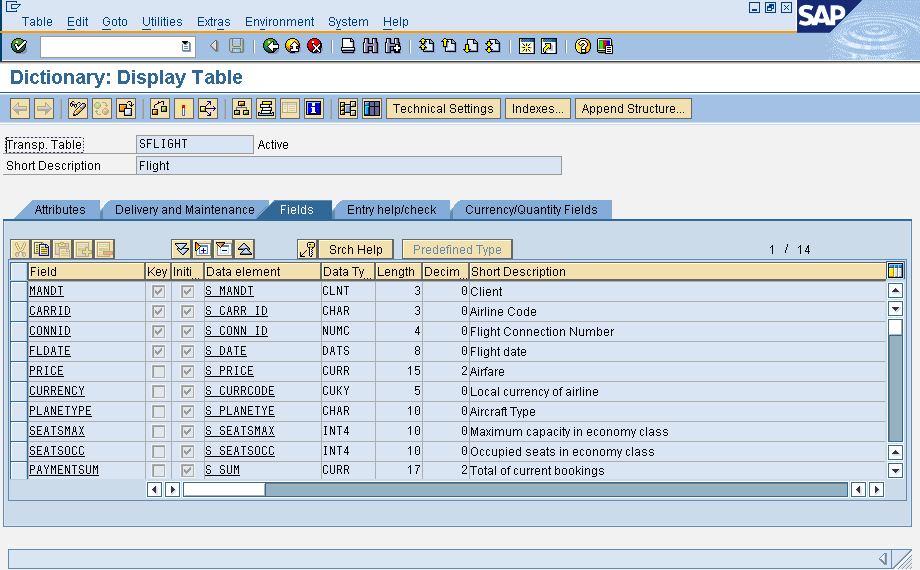
Task: Toggle Key checkbox for FLDATE row
Action: [x=158, y=351]
